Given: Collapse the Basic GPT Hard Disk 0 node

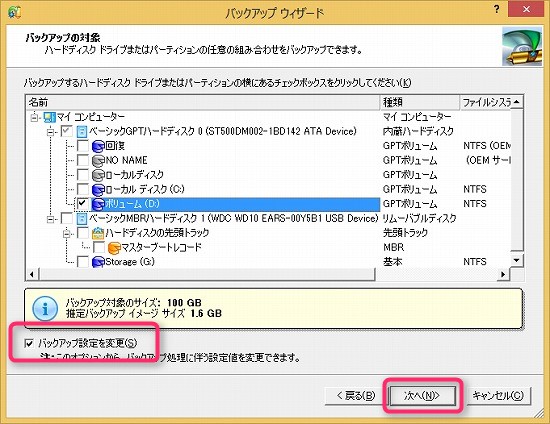Looking at the screenshot, I should pyautogui.click(x=51, y=132).
